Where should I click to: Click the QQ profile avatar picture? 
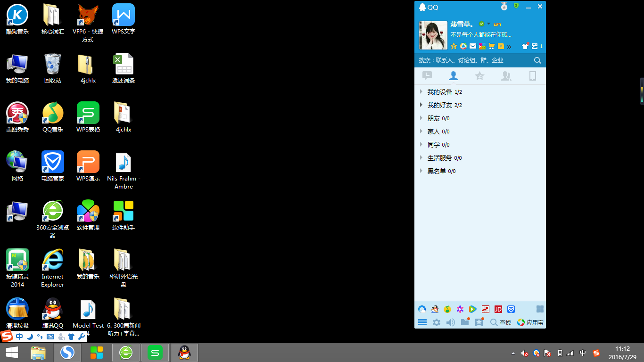tap(433, 35)
